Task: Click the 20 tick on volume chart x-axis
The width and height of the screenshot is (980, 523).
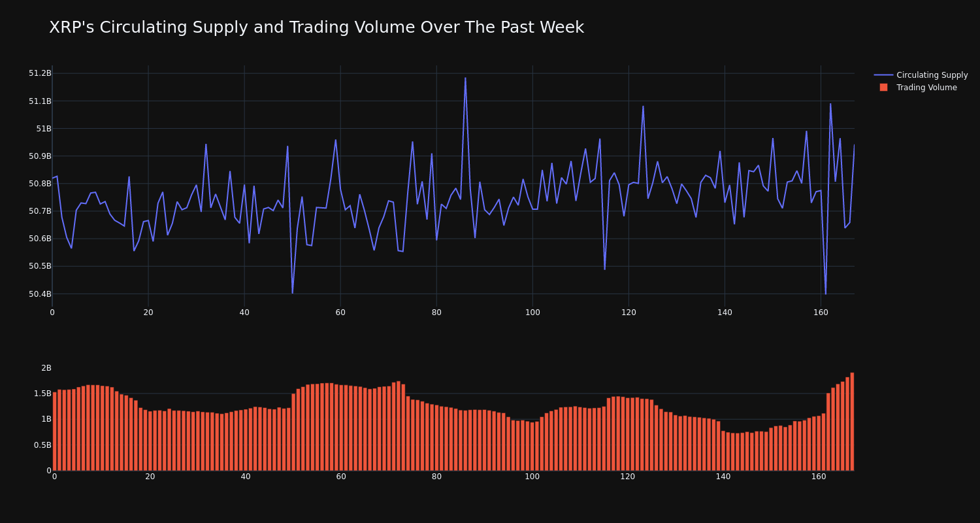Action: pyautogui.click(x=150, y=477)
